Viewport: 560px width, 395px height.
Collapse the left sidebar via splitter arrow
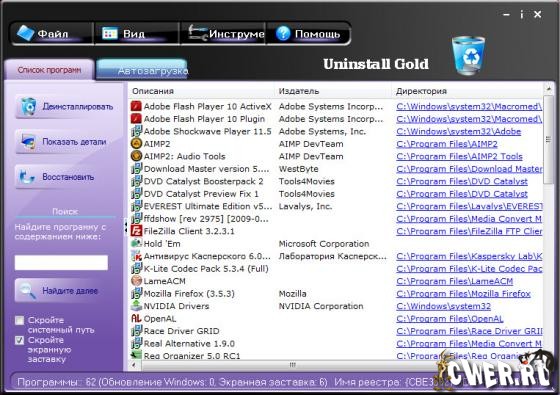(x=126, y=226)
